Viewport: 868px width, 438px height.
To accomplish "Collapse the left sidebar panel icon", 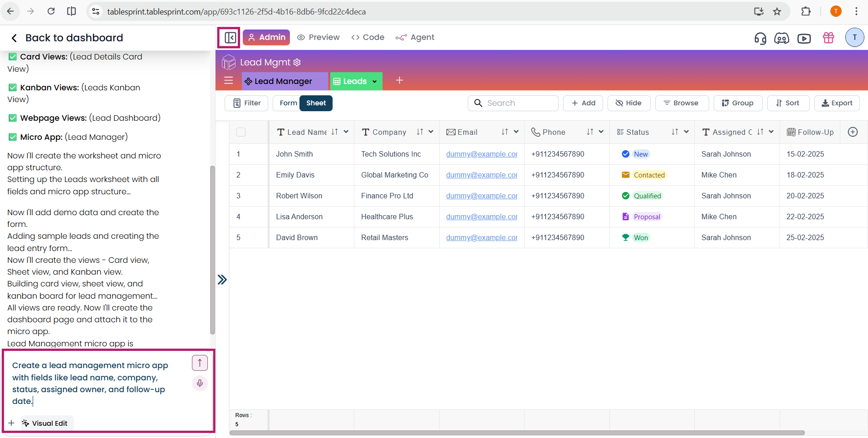I will pyautogui.click(x=230, y=37).
